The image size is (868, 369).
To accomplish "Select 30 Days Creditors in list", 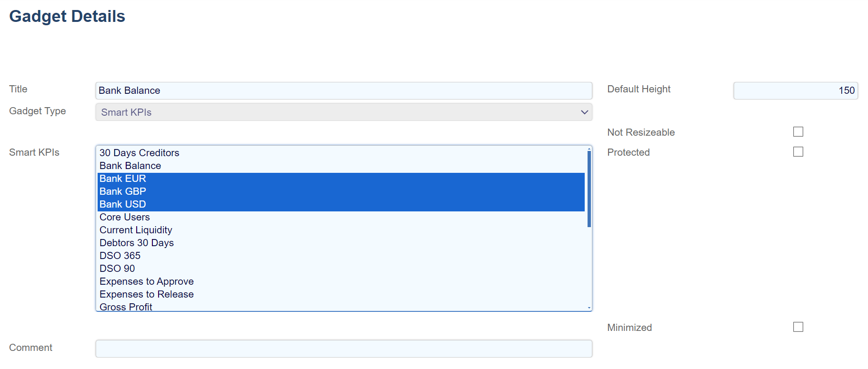I will pyautogui.click(x=140, y=153).
